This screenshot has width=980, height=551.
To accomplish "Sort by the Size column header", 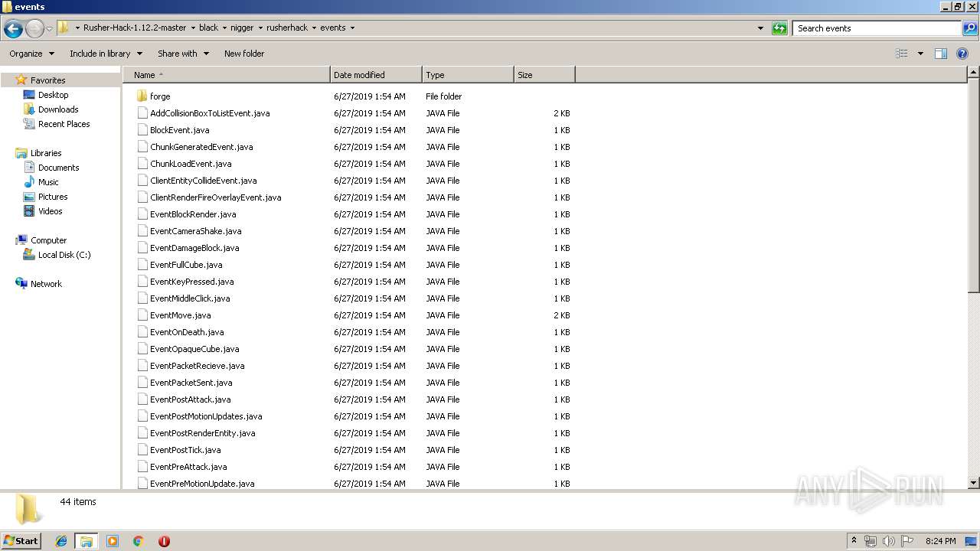I will click(x=544, y=75).
